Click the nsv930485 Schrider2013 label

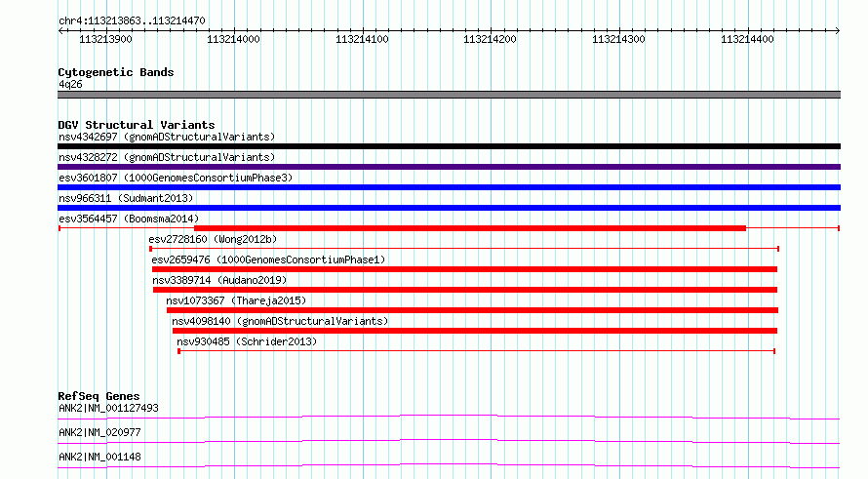pos(247,341)
